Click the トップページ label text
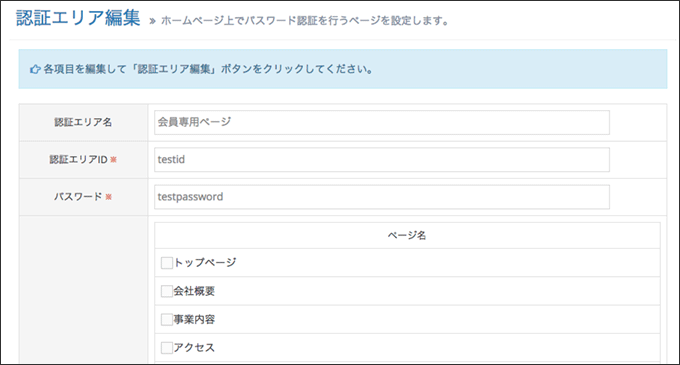 (205, 262)
